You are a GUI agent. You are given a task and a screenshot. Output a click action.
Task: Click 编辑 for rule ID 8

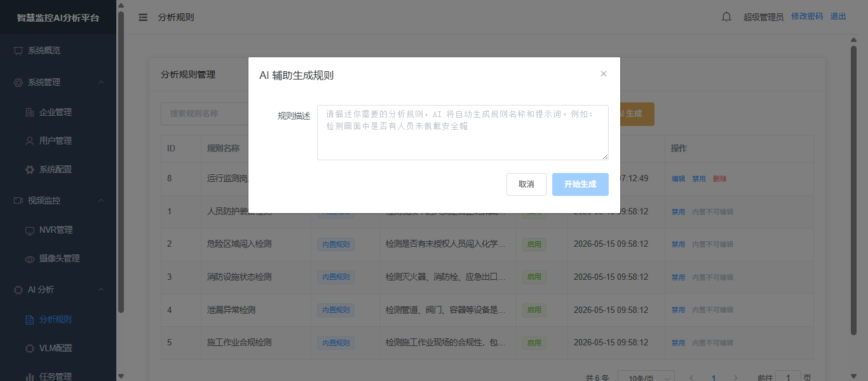(x=678, y=179)
